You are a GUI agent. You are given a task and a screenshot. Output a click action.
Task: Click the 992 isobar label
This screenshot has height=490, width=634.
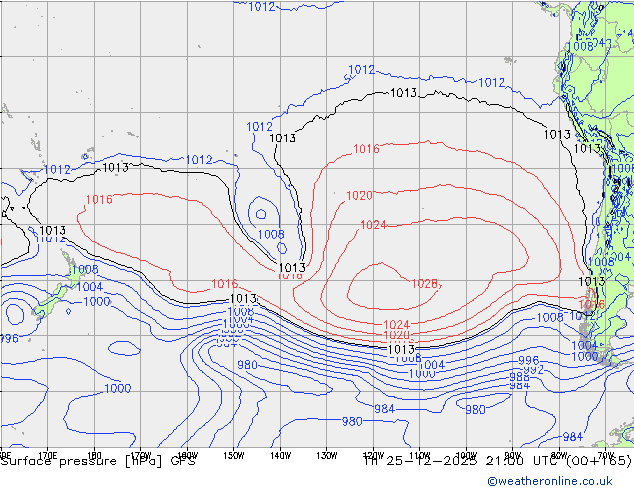pyautogui.click(x=534, y=370)
